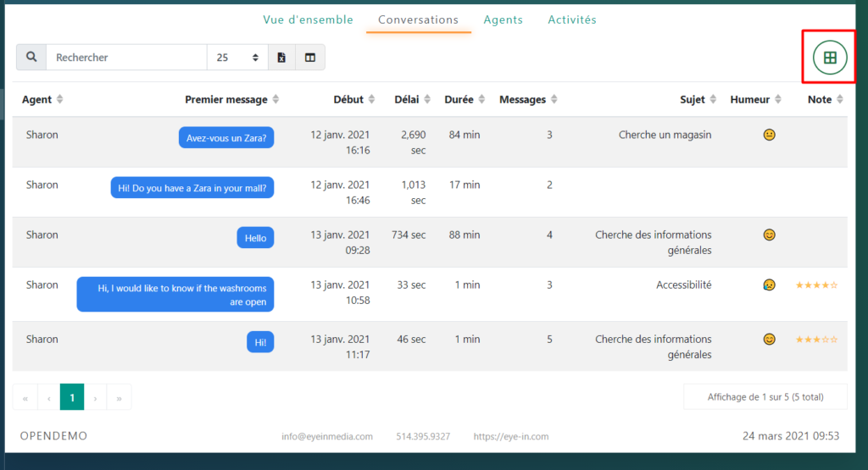Sort the table by Agent column
868x470 pixels.
pyautogui.click(x=42, y=100)
